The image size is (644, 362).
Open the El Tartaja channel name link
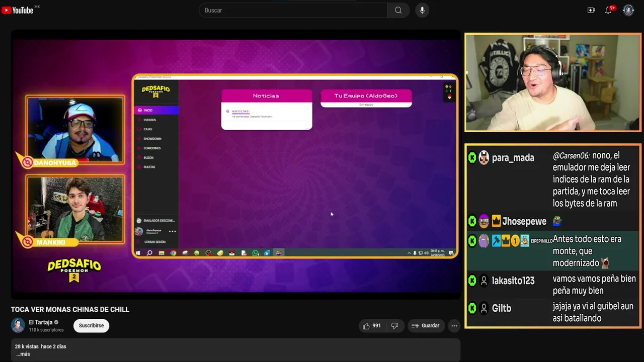click(x=41, y=322)
